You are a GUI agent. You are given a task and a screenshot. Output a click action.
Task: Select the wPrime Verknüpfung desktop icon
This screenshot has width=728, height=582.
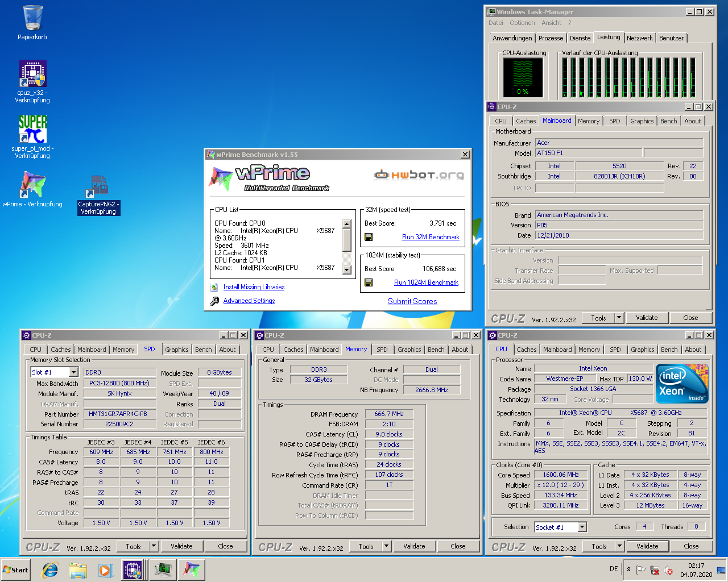(32, 189)
